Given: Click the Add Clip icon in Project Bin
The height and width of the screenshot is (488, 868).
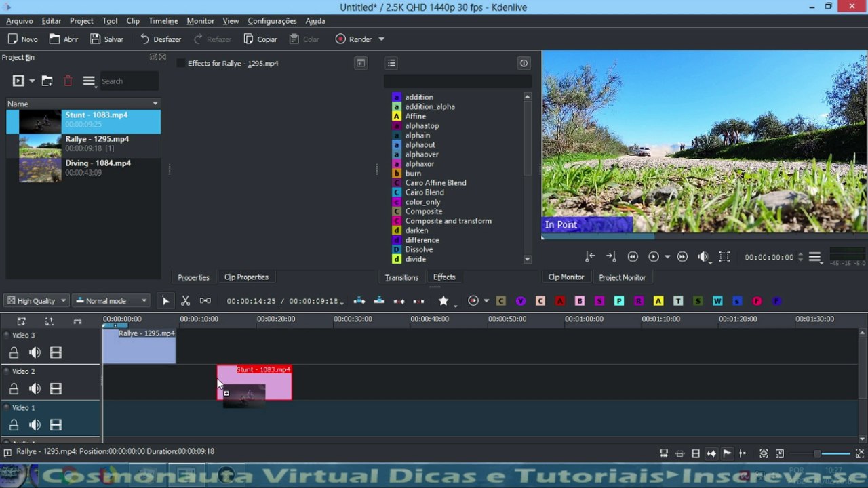Looking at the screenshot, I should 18,81.
